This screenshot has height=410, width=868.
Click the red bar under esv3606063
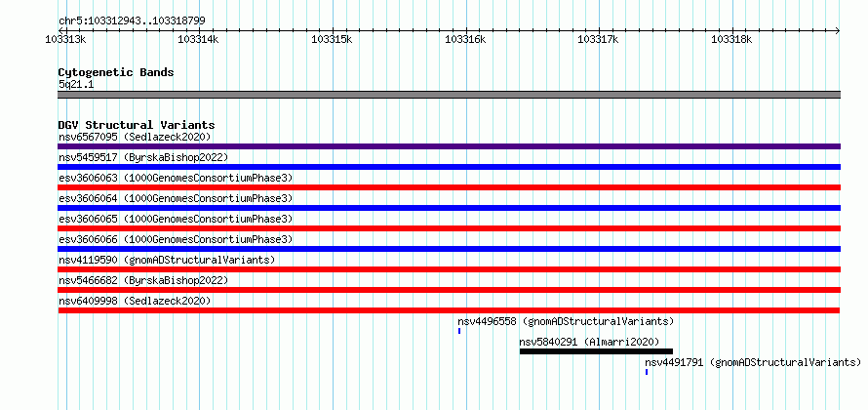click(449, 187)
